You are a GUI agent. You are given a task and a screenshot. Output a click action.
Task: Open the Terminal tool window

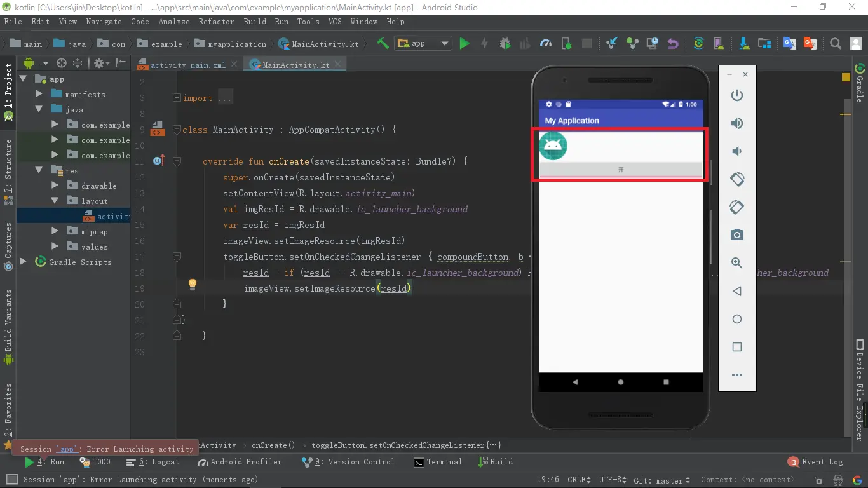(x=438, y=462)
